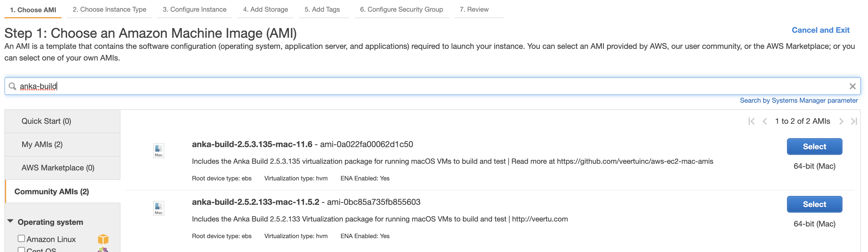The width and height of the screenshot is (868, 252).
Task: Select the anka-build-2.5.2.133-mac-11.5.2 AMI
Action: 814,204
